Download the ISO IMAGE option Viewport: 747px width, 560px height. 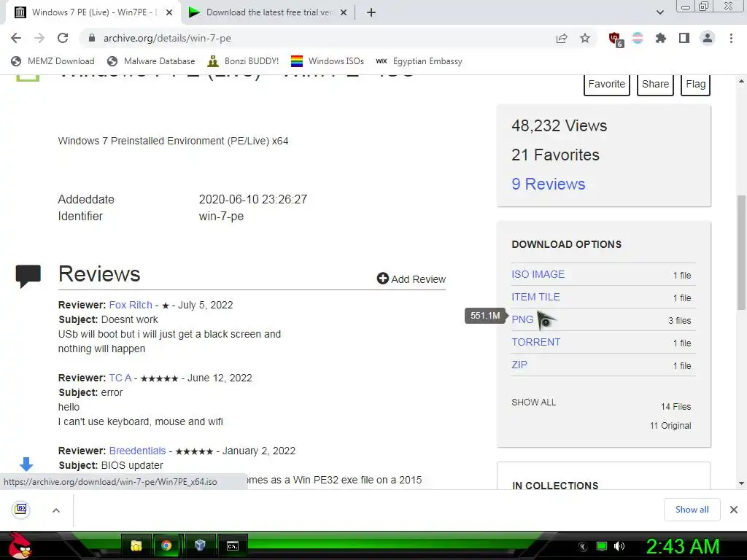(538, 274)
